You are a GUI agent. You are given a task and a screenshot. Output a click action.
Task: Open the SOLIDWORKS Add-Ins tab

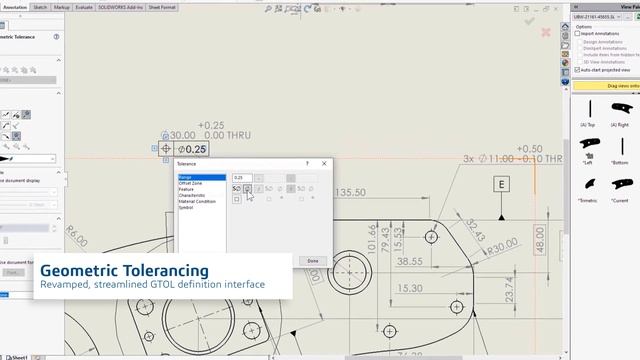pos(120,7)
